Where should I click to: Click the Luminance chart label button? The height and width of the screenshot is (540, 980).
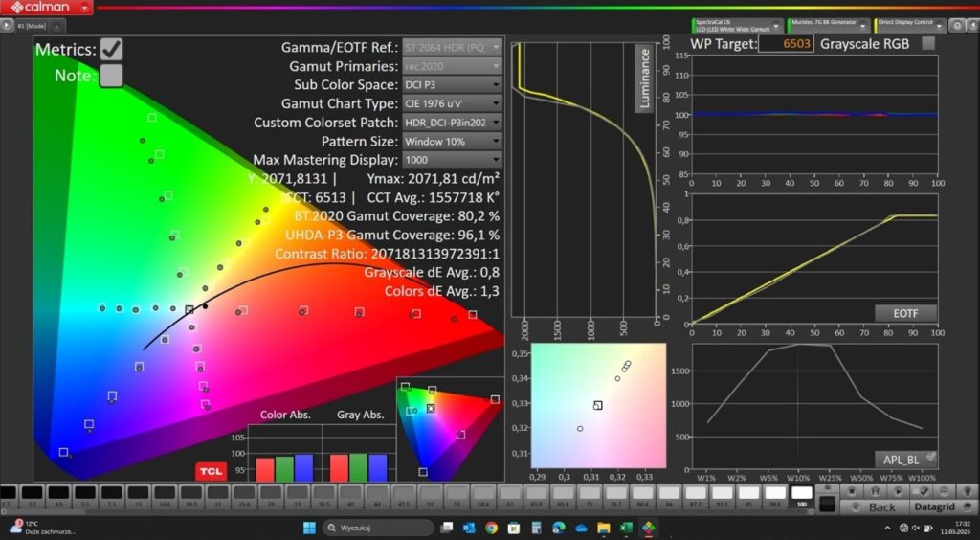click(x=645, y=79)
